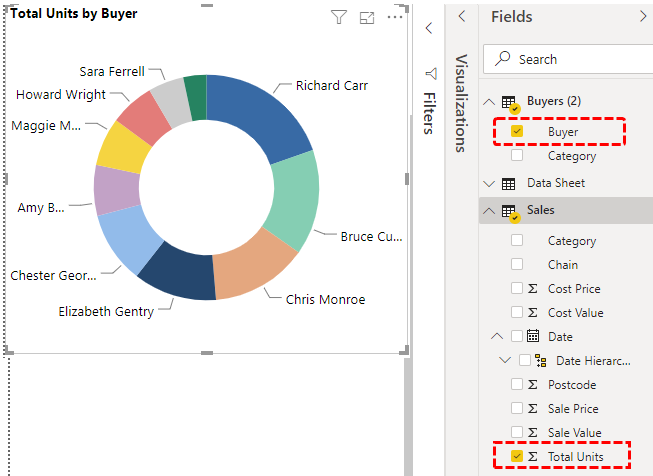Open the Visualizations pane label
Viewport: 653px width, 476px height.
pos(461,103)
